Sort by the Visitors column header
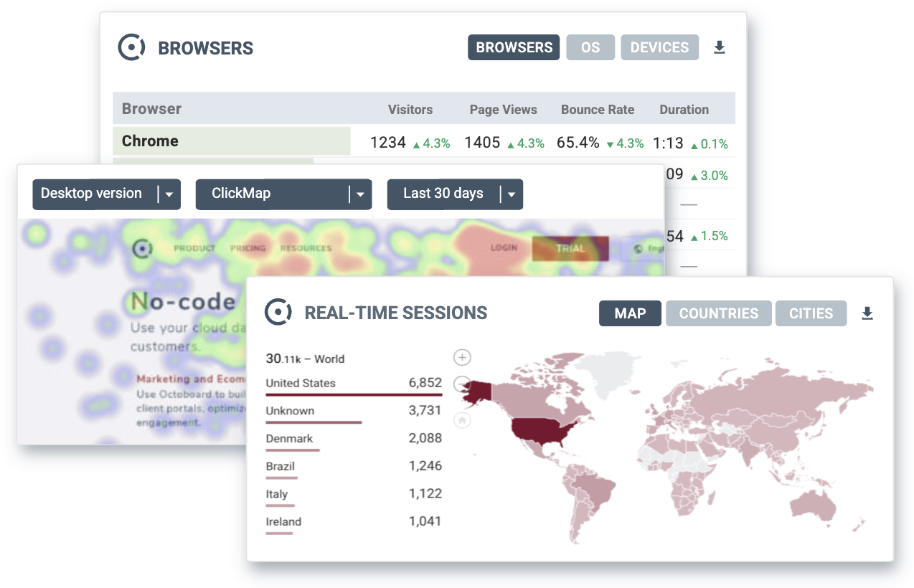This screenshot has width=914, height=588. [410, 110]
